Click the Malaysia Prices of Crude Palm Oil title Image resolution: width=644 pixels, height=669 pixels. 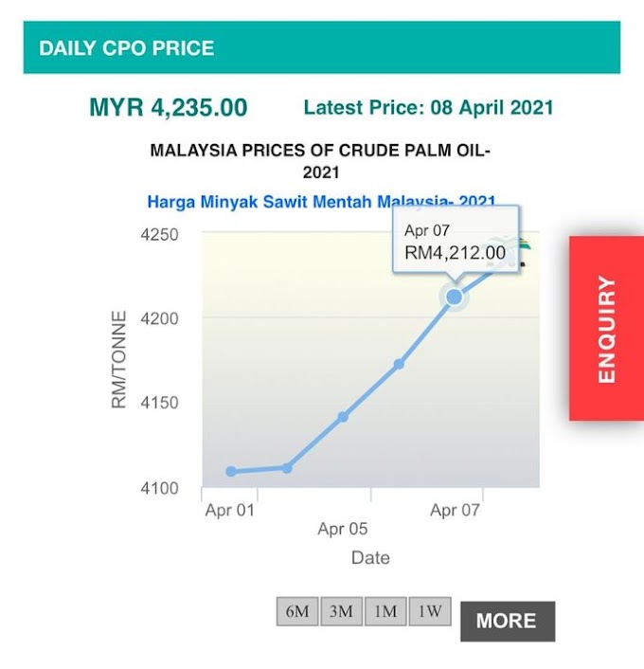click(321, 161)
